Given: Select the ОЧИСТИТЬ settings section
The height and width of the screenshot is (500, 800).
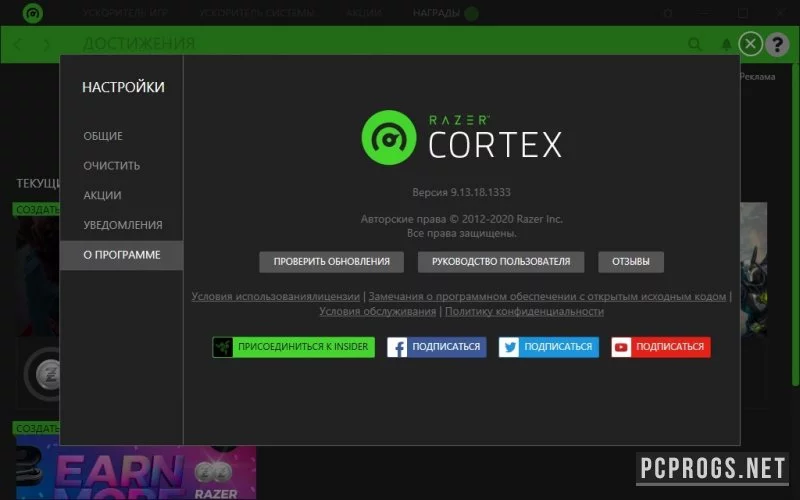Looking at the screenshot, I should coord(112,166).
